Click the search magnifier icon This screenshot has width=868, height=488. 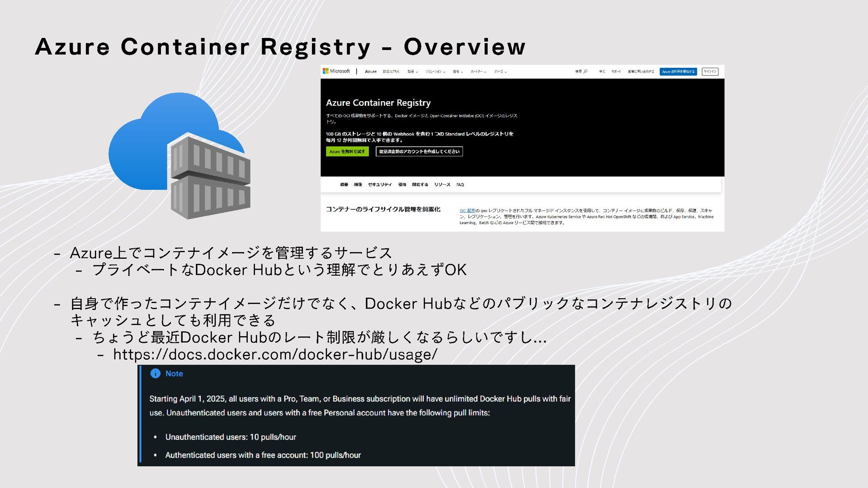[585, 71]
